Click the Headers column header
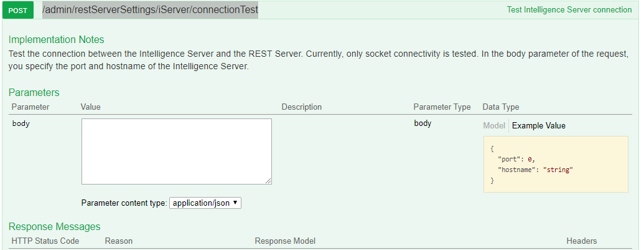This screenshot has width=644, height=250. coord(581,241)
